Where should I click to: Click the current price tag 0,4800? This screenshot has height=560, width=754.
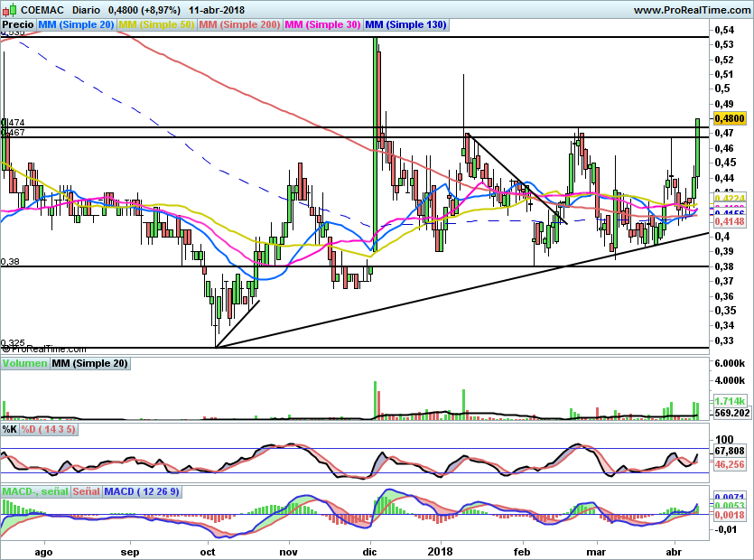tap(730, 118)
